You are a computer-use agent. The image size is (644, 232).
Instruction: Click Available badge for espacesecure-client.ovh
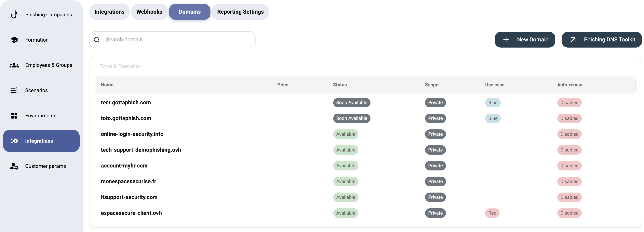click(345, 213)
